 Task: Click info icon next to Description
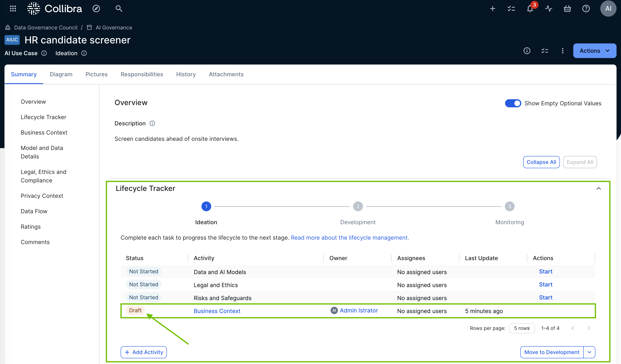(x=152, y=123)
